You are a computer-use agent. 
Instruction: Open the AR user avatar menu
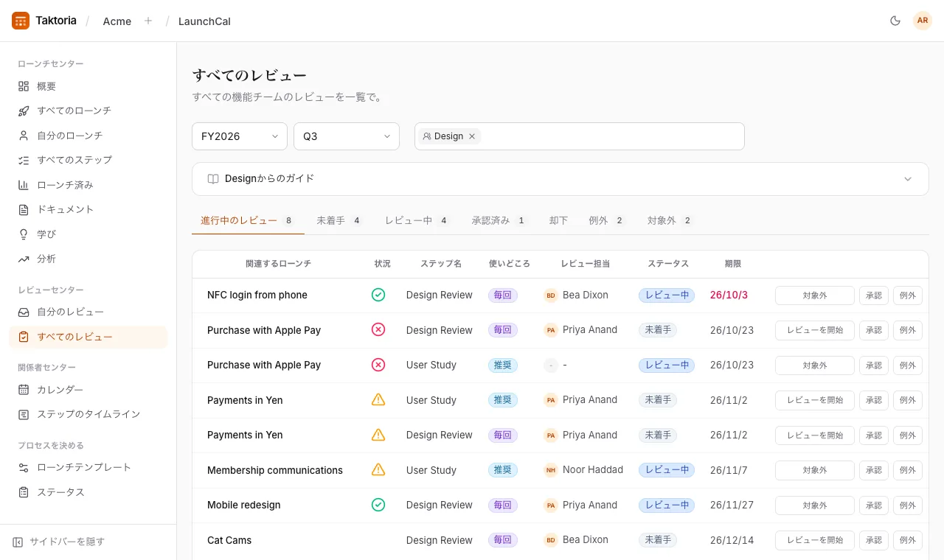(x=923, y=21)
